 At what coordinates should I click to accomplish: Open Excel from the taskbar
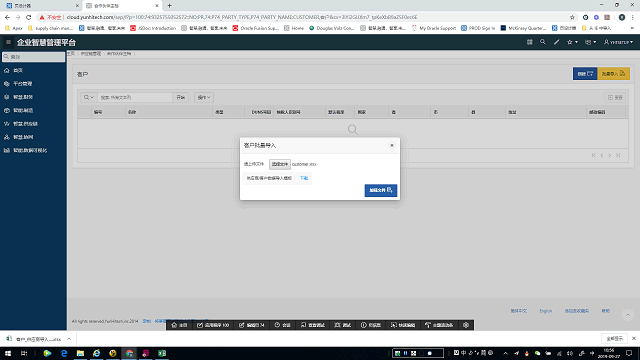pyautogui.click(x=162, y=353)
